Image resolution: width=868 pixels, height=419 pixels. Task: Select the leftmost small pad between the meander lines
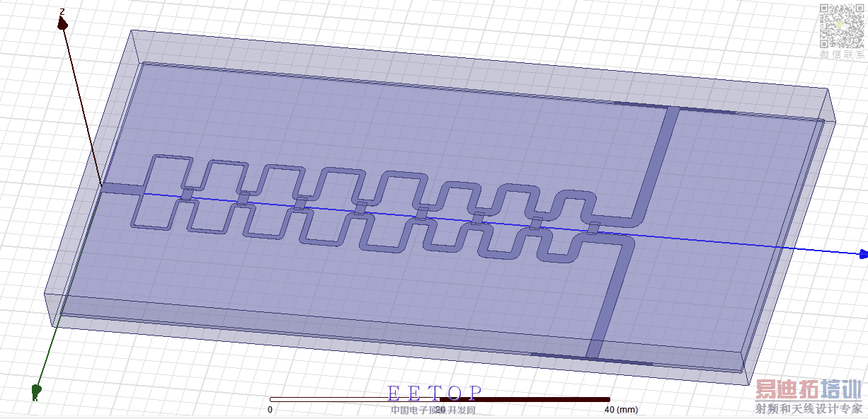(x=187, y=194)
